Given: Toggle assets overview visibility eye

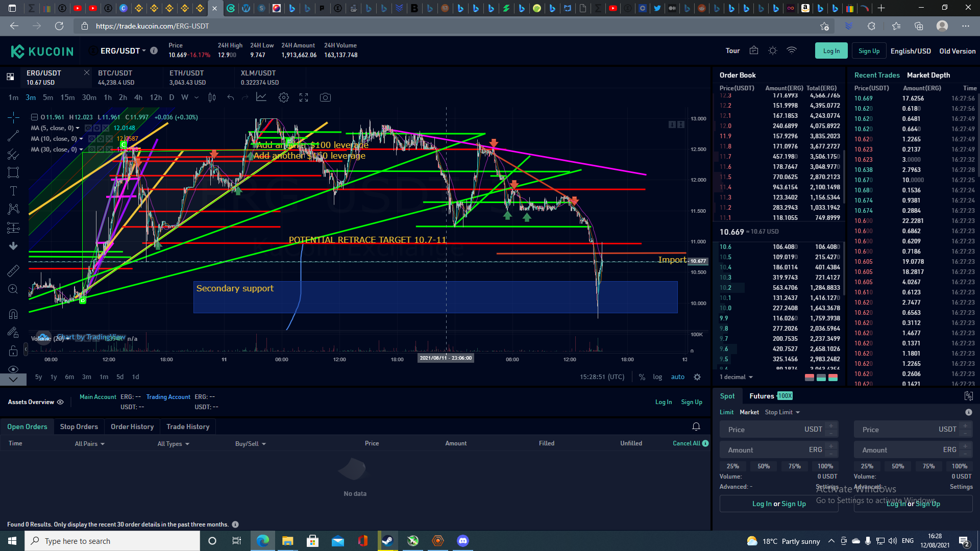Looking at the screenshot, I should 60,402.
